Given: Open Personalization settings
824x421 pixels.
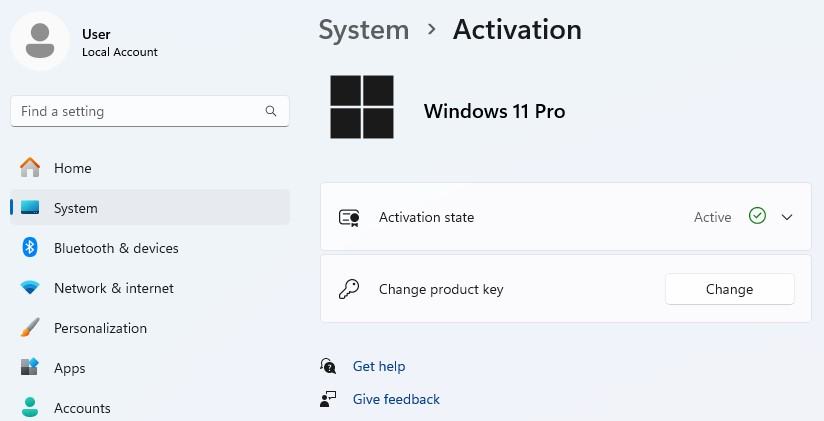Looking at the screenshot, I should click(x=150, y=327).
